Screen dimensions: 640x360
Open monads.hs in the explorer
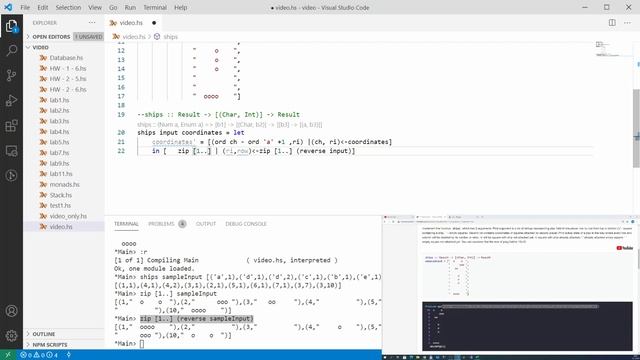[x=64, y=184]
